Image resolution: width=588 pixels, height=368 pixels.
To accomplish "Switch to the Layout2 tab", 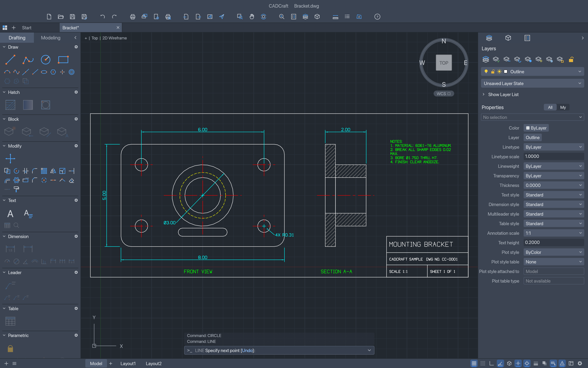I will tap(154, 364).
